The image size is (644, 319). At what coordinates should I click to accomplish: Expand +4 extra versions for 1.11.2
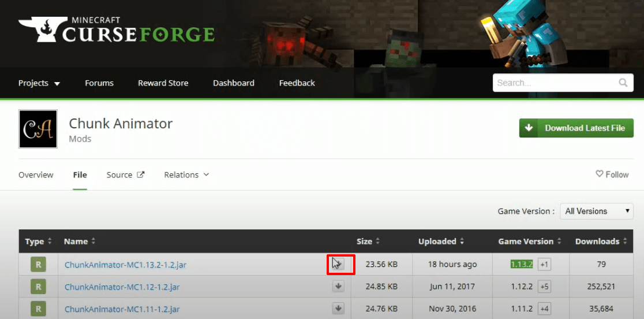pos(544,309)
